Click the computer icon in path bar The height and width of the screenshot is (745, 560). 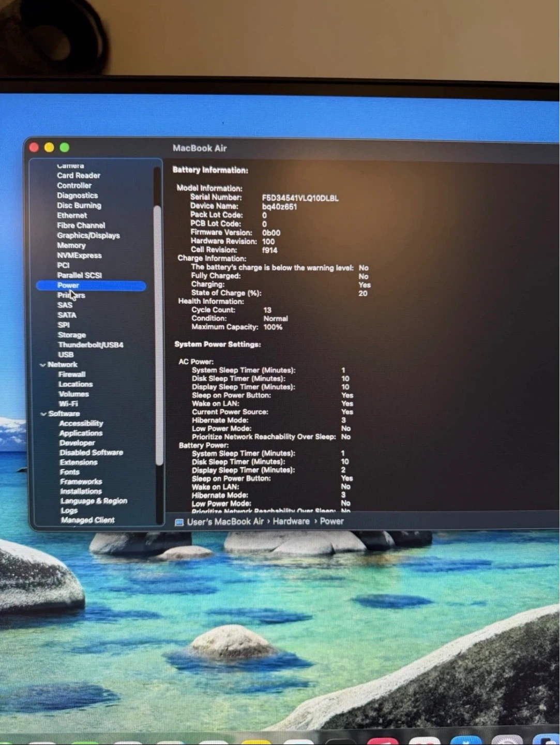coord(179,523)
